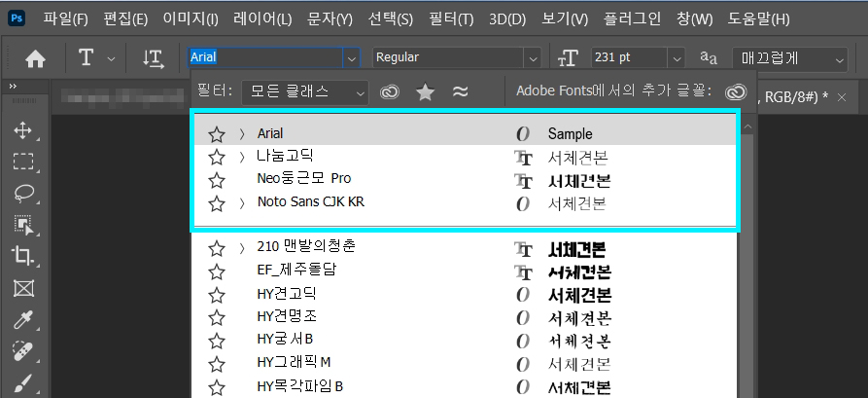
Task: Open the 이미지(I) menu
Action: coord(191,19)
